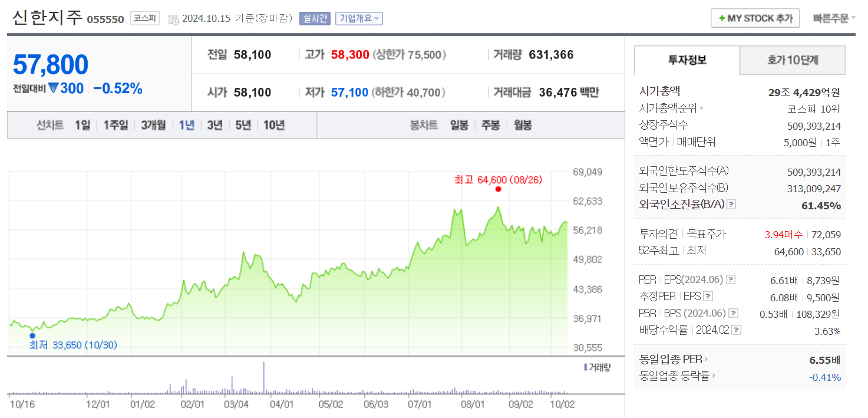Select the 1주일 line chart period

pos(115,125)
